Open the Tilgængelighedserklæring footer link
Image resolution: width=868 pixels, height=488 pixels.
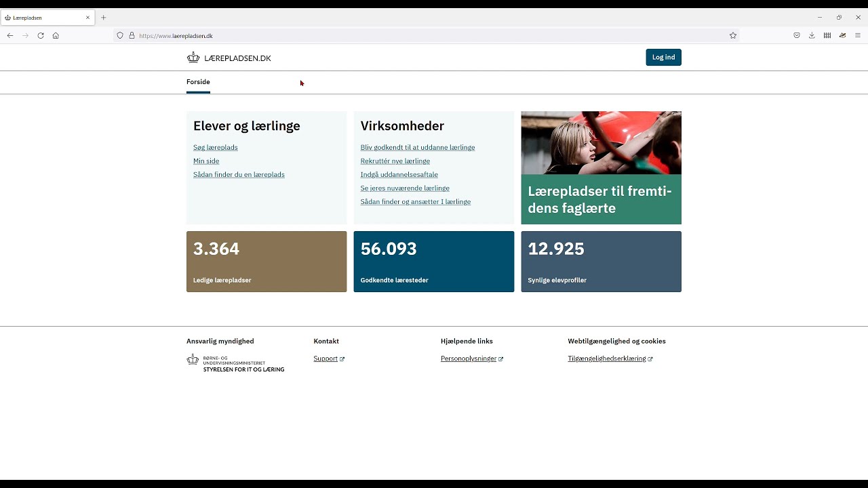607,359
